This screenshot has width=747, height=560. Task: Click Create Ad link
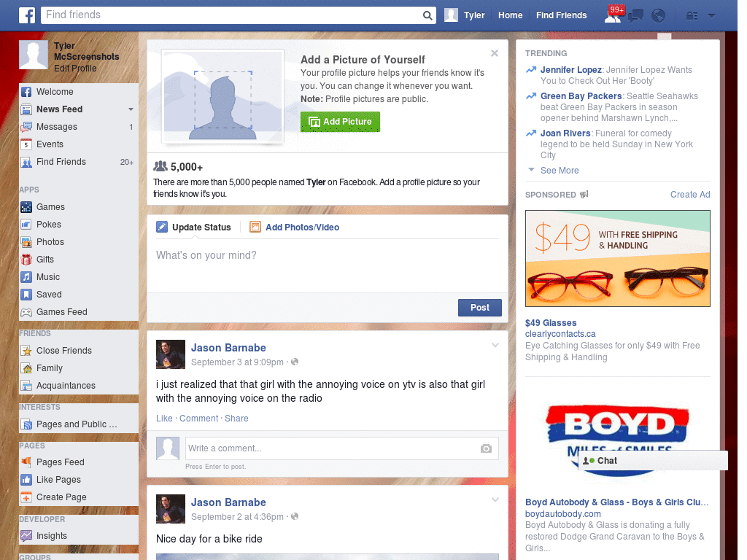tap(690, 194)
